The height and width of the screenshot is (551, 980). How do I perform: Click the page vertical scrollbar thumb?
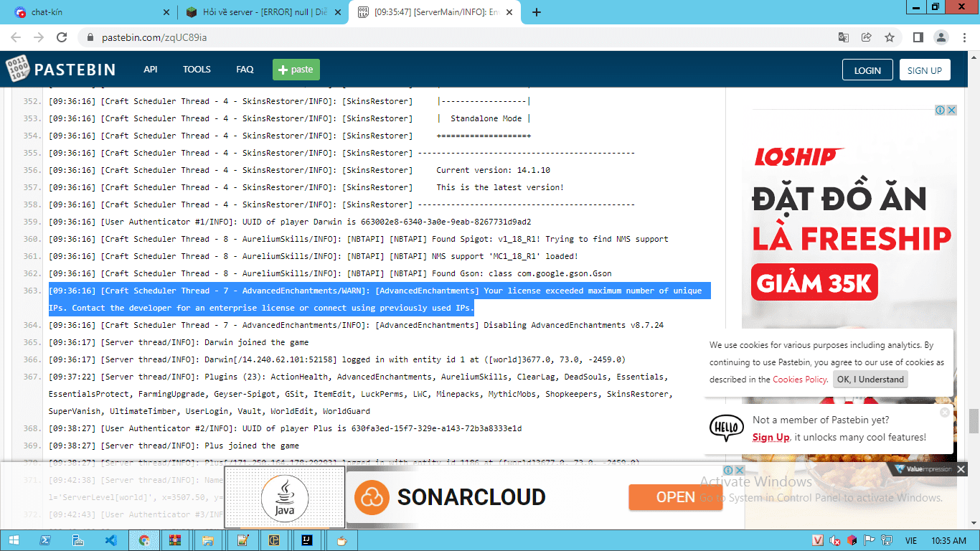974,421
